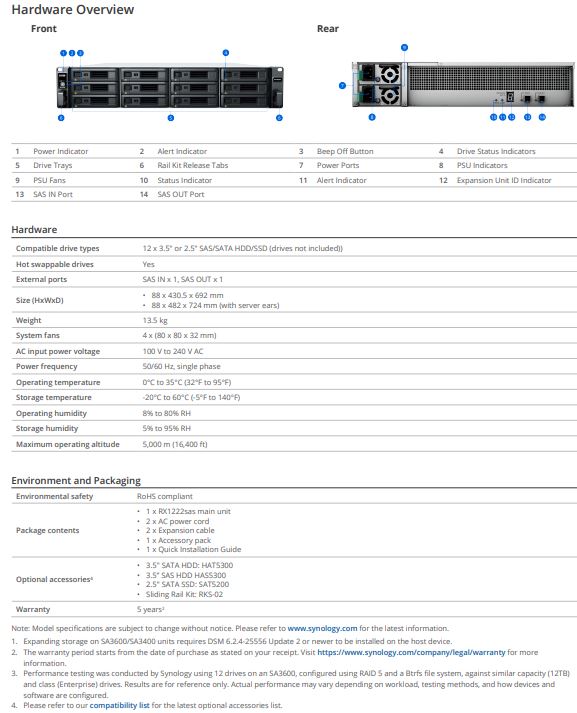Viewport: 577px width, 713px height.
Task: Click the '12 x 3.5" or 2.5" SAS/SATA HDD/SSD' value
Action: [x=242, y=248]
